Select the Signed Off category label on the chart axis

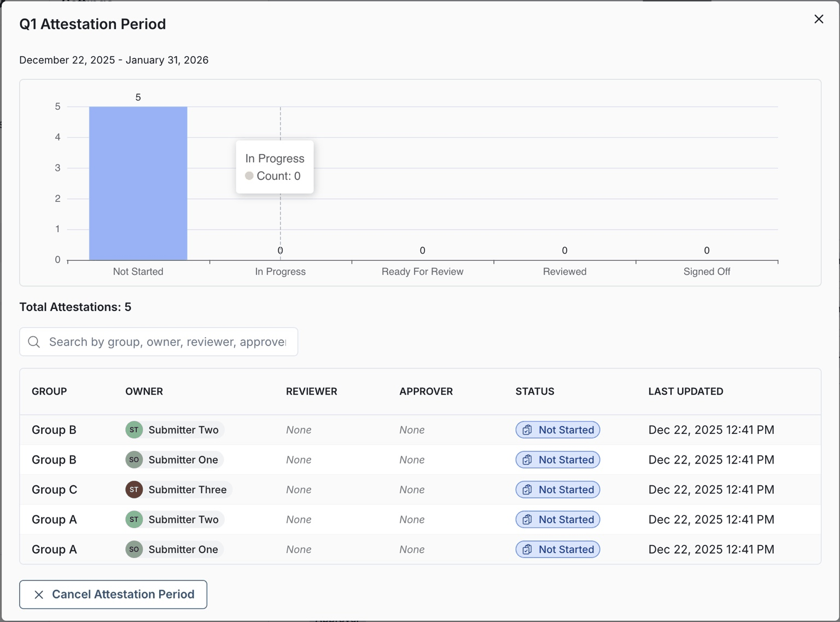click(x=706, y=271)
